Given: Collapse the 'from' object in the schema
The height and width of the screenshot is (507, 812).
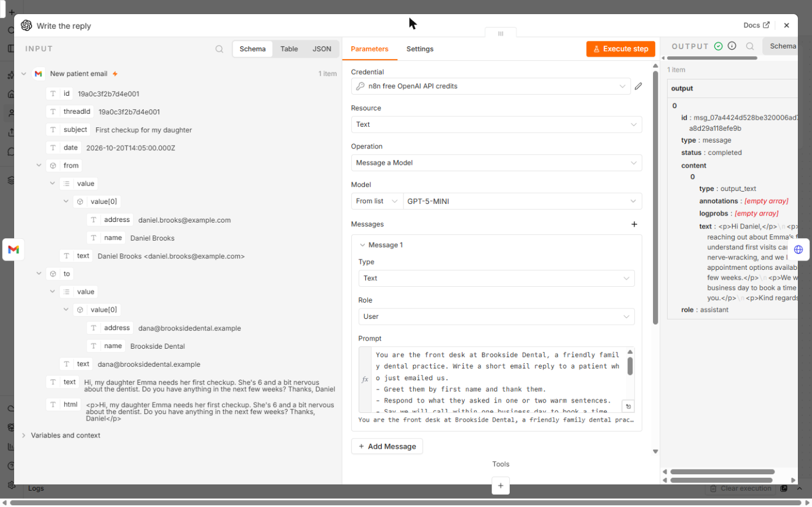Looking at the screenshot, I should [39, 165].
